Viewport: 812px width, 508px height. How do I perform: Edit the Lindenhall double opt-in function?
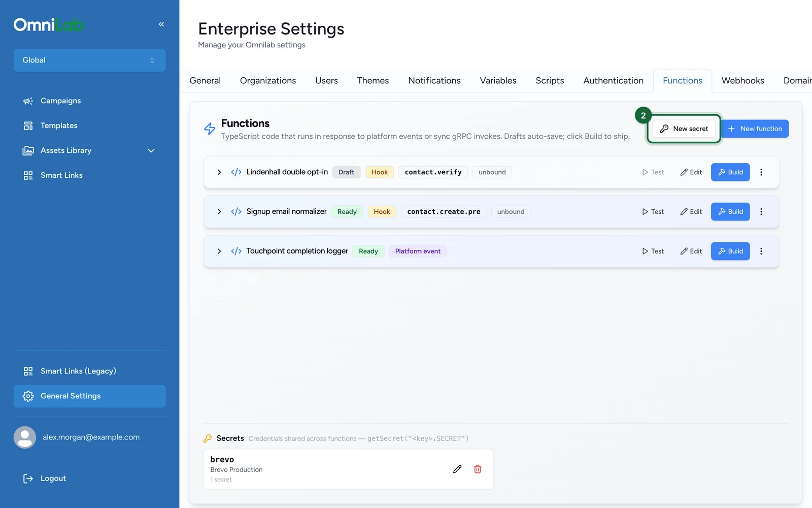pyautogui.click(x=691, y=172)
